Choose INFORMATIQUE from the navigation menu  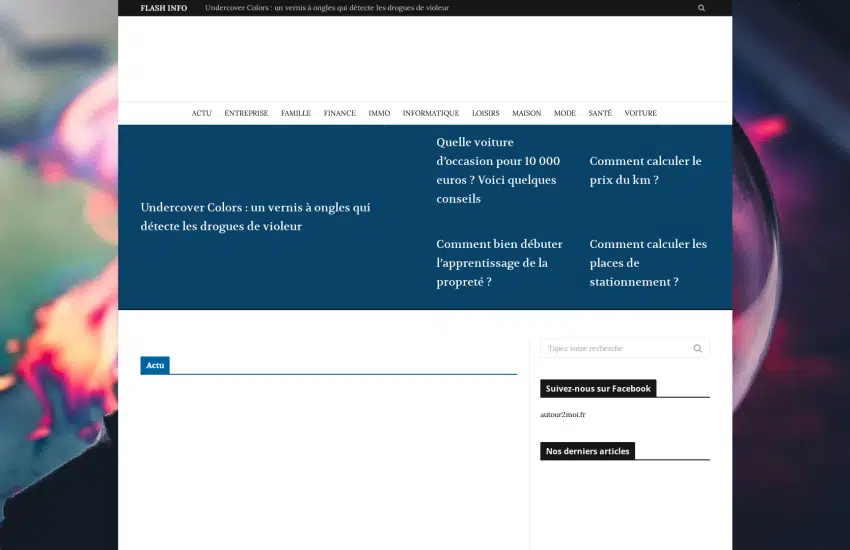point(431,114)
